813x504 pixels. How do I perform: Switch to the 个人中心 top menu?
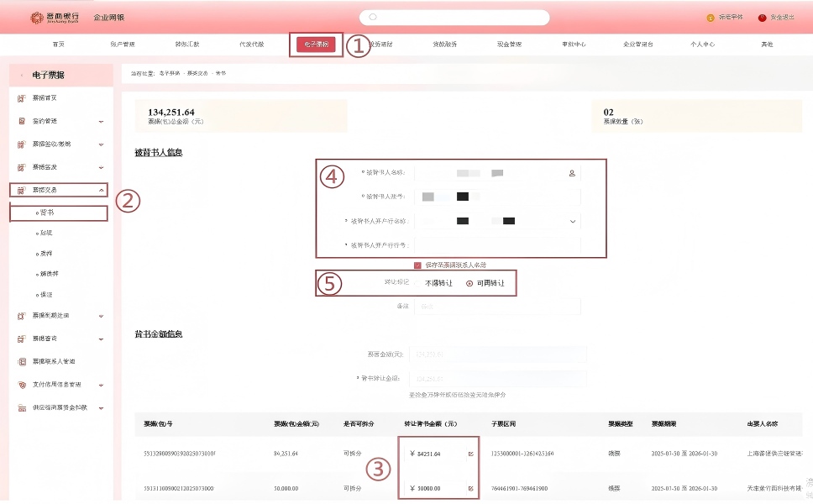702,45
